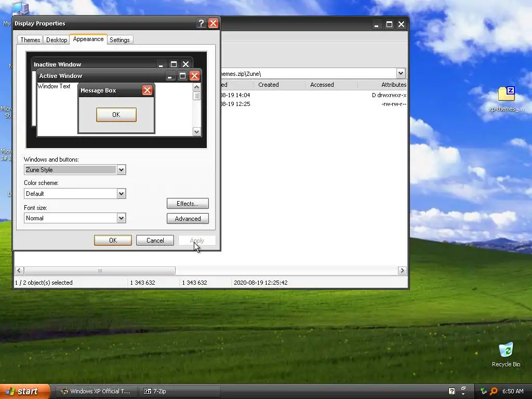This screenshot has height=399, width=532.
Task: Click the Apply button
Action: coord(197,240)
